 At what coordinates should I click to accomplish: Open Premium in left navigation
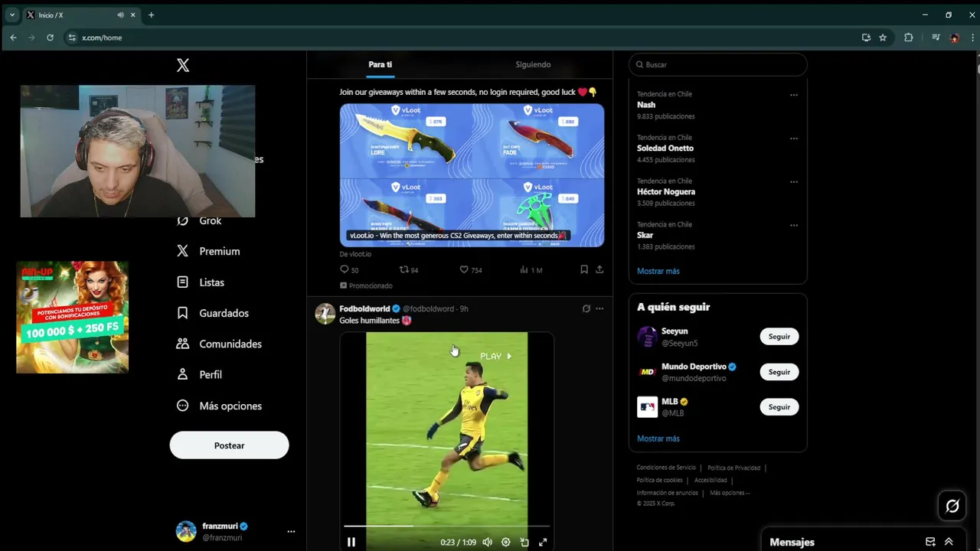pos(208,251)
